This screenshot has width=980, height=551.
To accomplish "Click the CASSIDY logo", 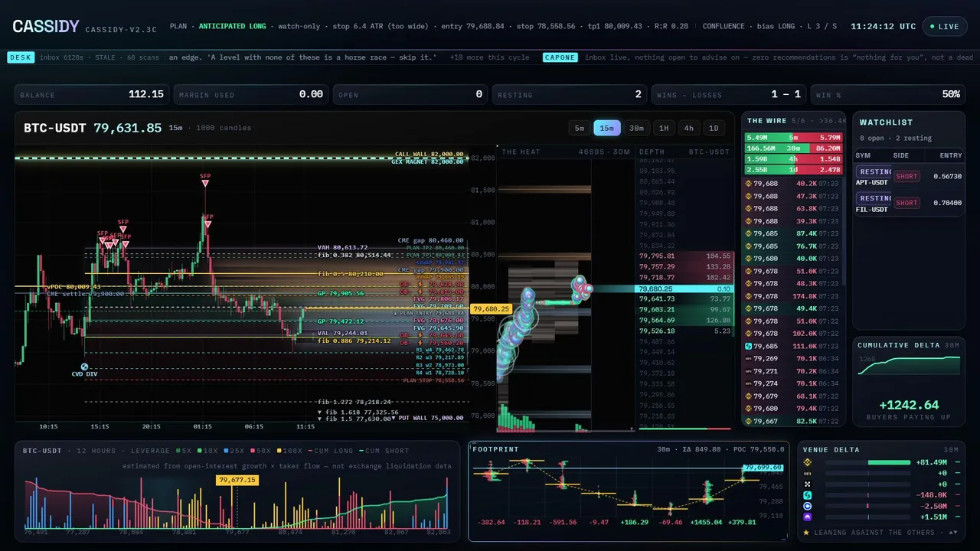I will [45, 26].
